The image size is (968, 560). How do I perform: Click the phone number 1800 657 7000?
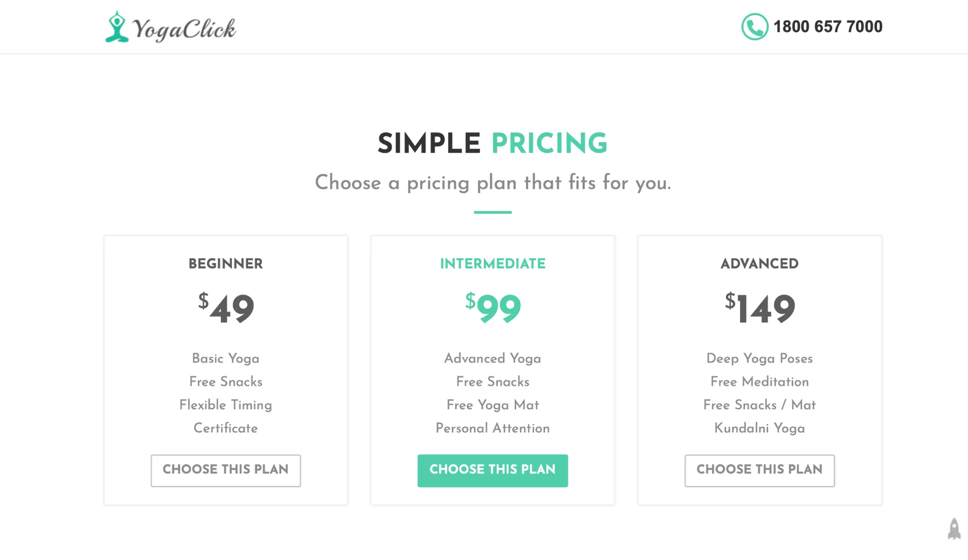pyautogui.click(x=828, y=27)
